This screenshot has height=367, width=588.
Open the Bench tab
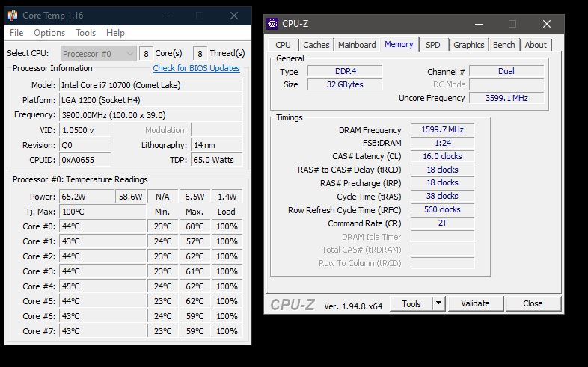tap(503, 45)
